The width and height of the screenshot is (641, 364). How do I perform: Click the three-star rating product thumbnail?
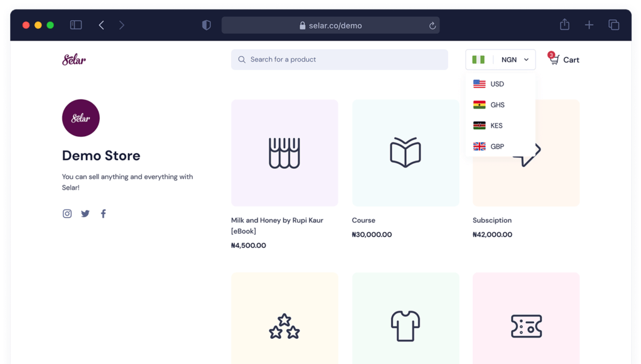[x=284, y=325]
